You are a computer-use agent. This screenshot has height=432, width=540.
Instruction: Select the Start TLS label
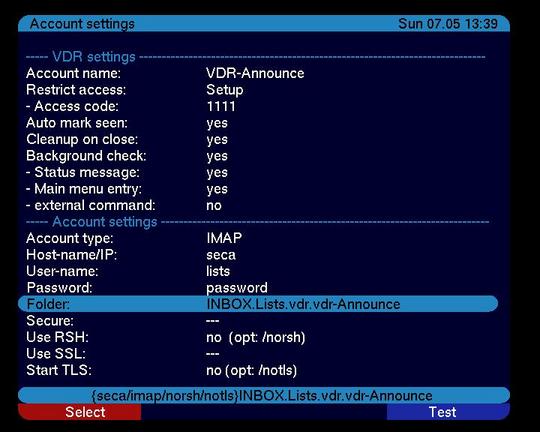click(59, 371)
